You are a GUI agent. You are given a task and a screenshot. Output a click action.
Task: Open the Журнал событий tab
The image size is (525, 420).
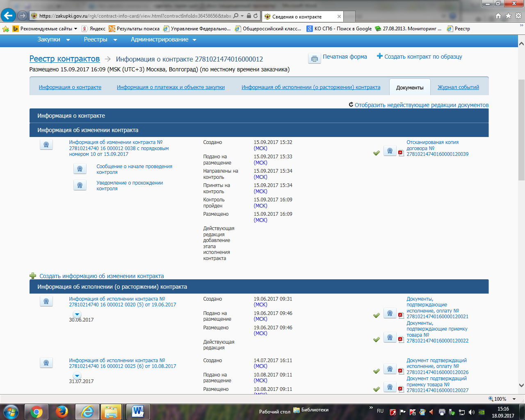click(x=458, y=87)
